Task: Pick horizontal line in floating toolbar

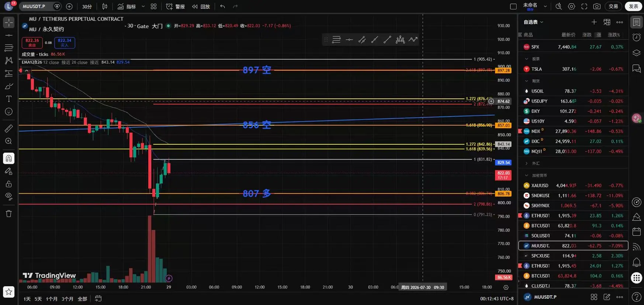Action: click(x=349, y=39)
